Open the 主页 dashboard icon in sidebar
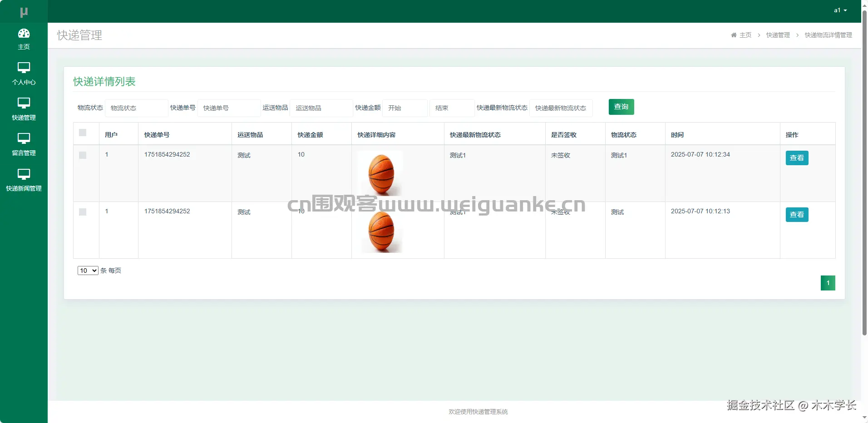This screenshot has height=423, width=868. click(x=24, y=34)
